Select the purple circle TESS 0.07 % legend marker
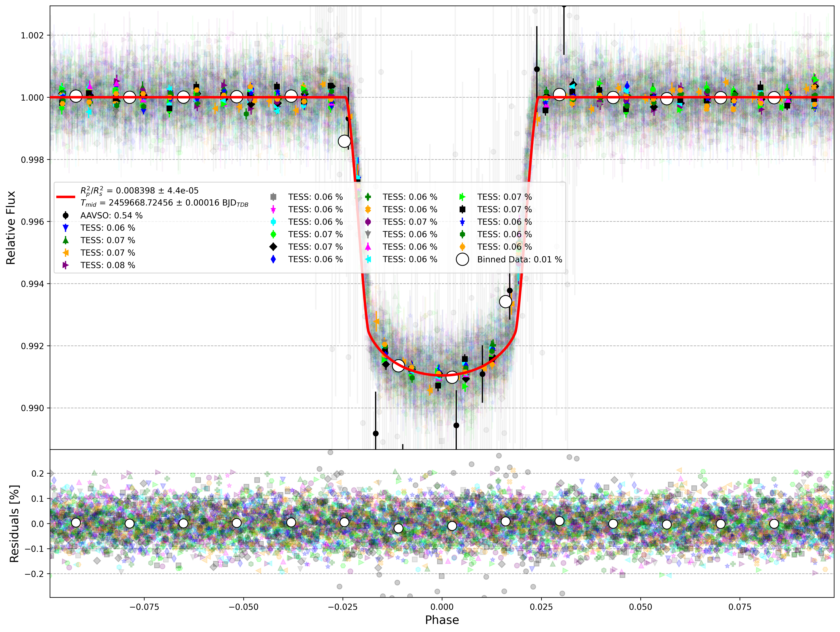 coord(368,222)
